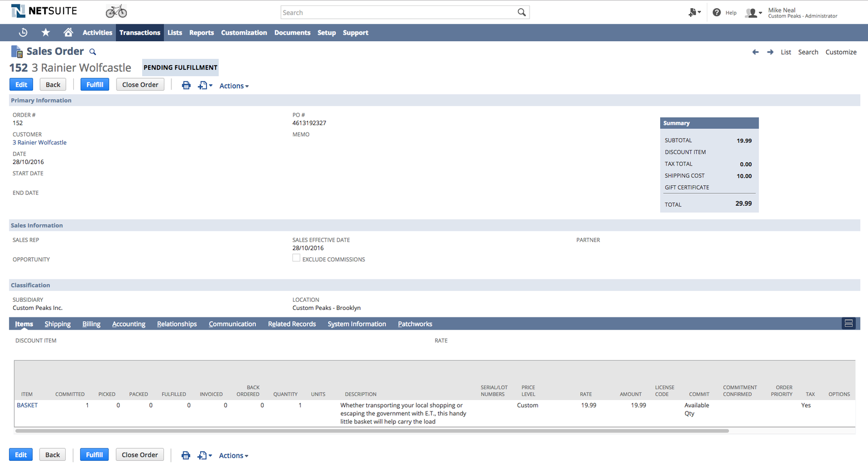868x469 pixels.
Task: Click the Customize link
Action: coord(841,52)
